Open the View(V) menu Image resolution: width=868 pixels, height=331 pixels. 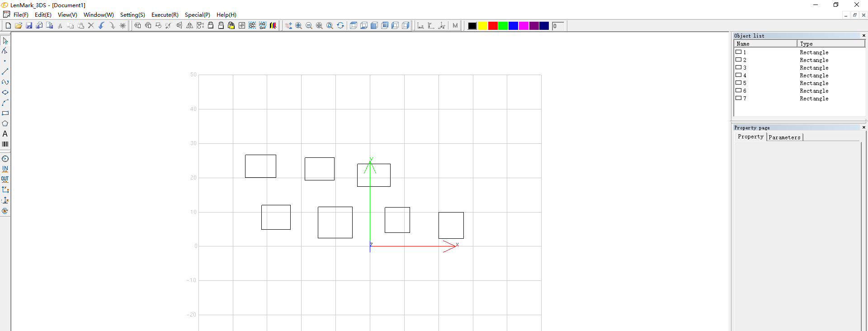point(67,15)
